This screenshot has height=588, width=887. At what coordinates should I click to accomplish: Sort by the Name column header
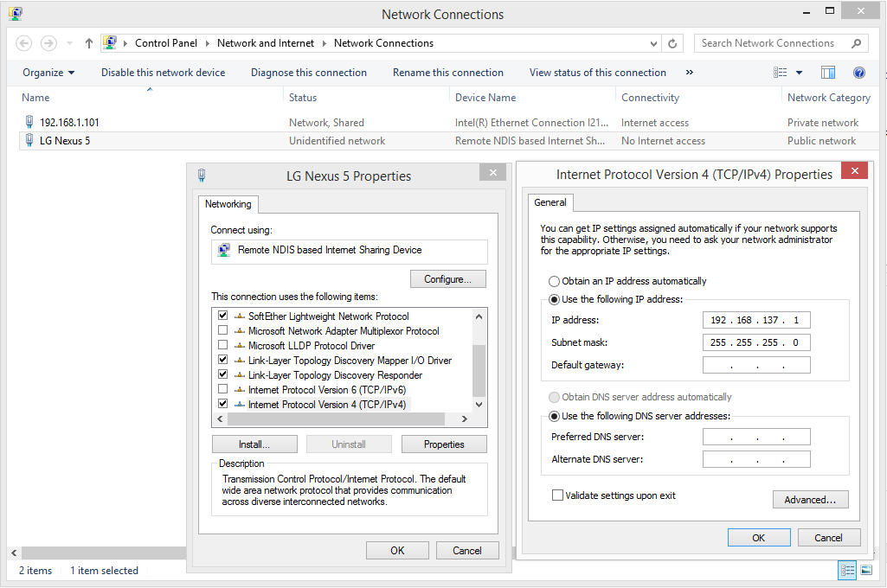point(35,97)
